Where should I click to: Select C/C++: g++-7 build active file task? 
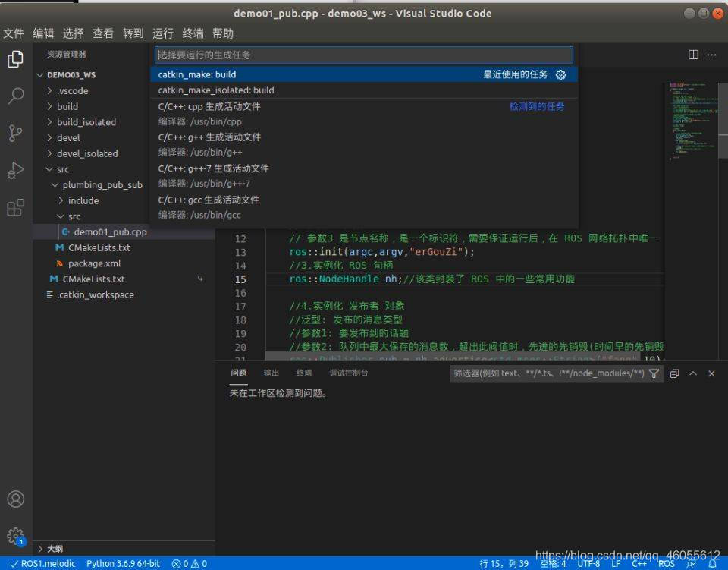coord(364,175)
